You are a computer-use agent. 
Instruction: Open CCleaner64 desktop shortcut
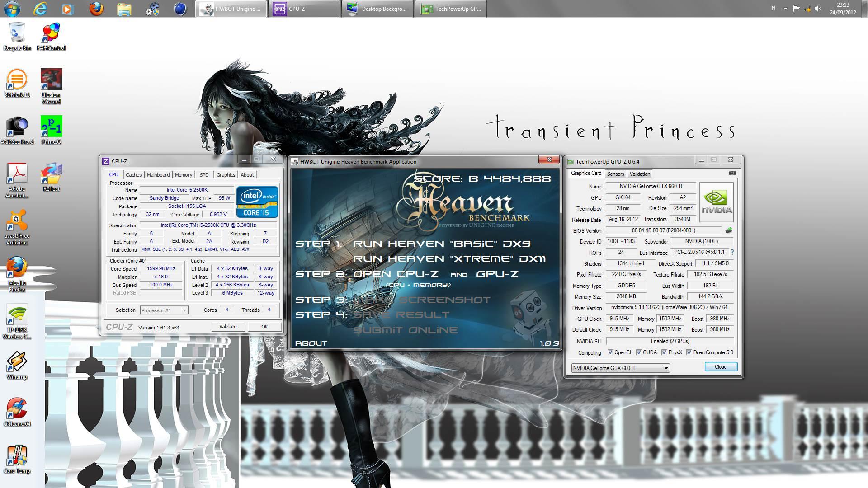click(x=17, y=412)
